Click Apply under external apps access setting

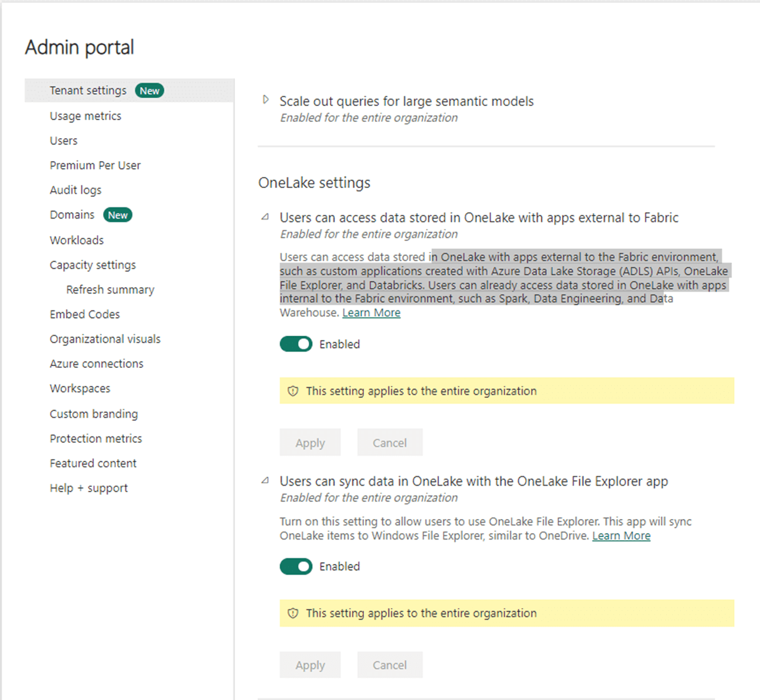(310, 443)
